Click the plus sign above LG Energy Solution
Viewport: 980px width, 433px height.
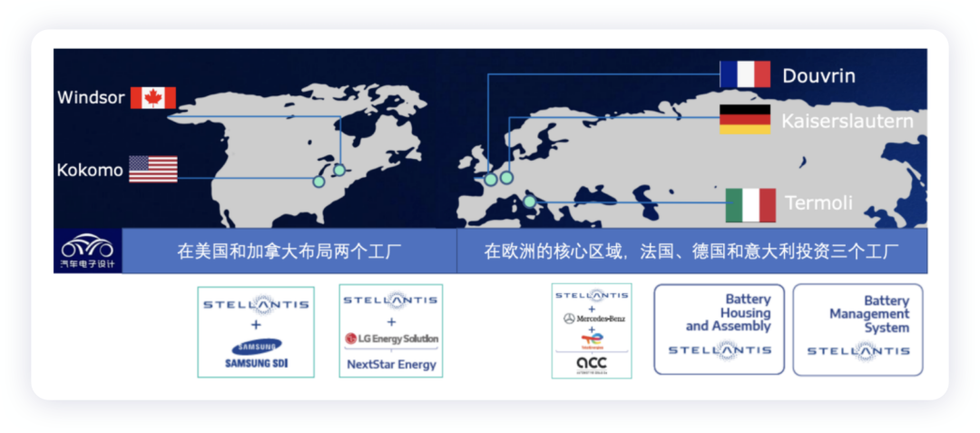[391, 321]
